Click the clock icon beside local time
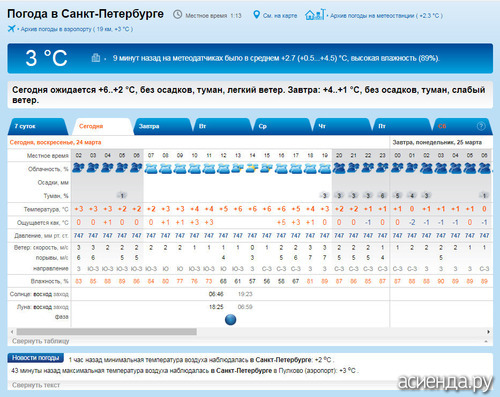 pyautogui.click(x=178, y=15)
